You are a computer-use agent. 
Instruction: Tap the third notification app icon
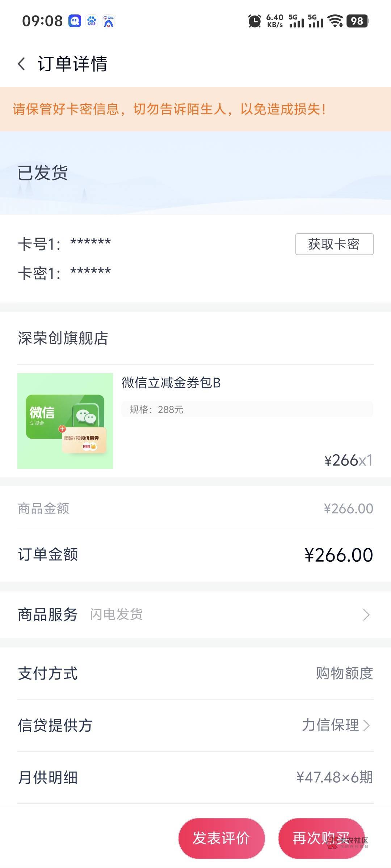[108, 21]
